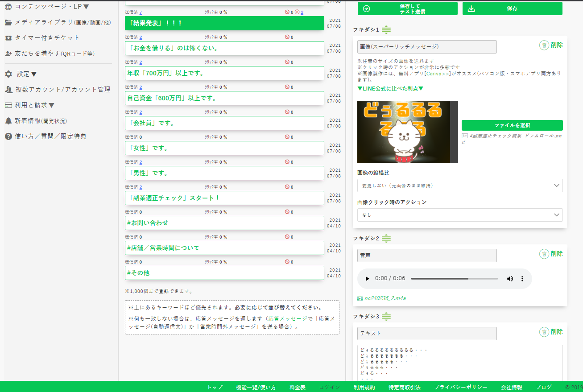Click the folder icon beside メディアライブラリ

[8, 22]
